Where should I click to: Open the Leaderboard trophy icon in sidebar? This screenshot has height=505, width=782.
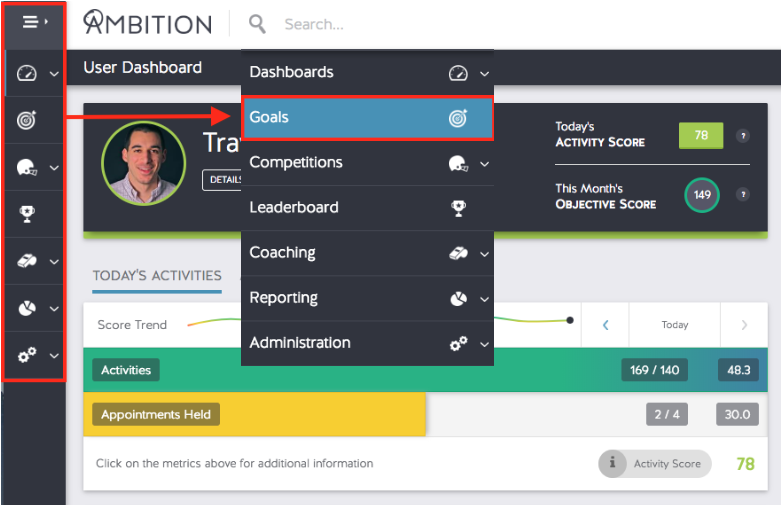(27, 214)
